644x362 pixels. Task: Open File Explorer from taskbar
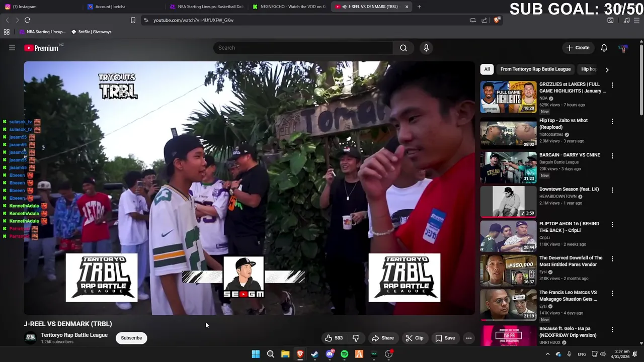click(x=285, y=354)
